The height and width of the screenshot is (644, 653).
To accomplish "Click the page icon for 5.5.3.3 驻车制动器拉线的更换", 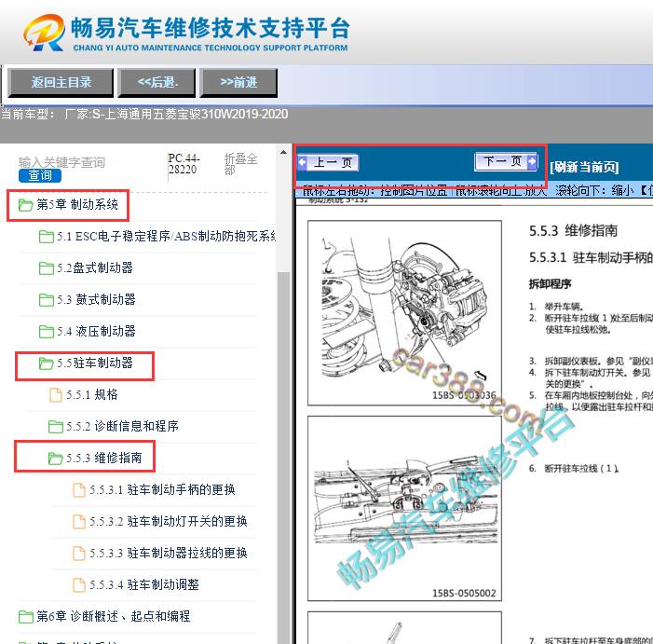I will pyautogui.click(x=79, y=554).
